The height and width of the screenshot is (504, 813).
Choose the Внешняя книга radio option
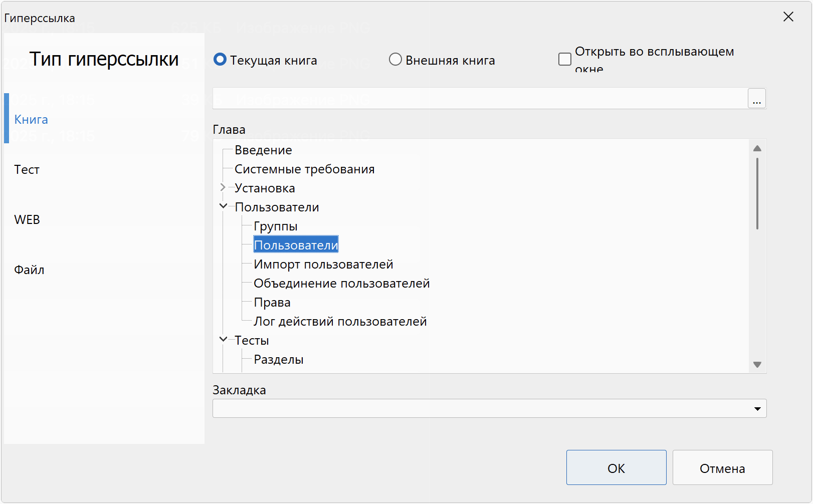point(395,60)
